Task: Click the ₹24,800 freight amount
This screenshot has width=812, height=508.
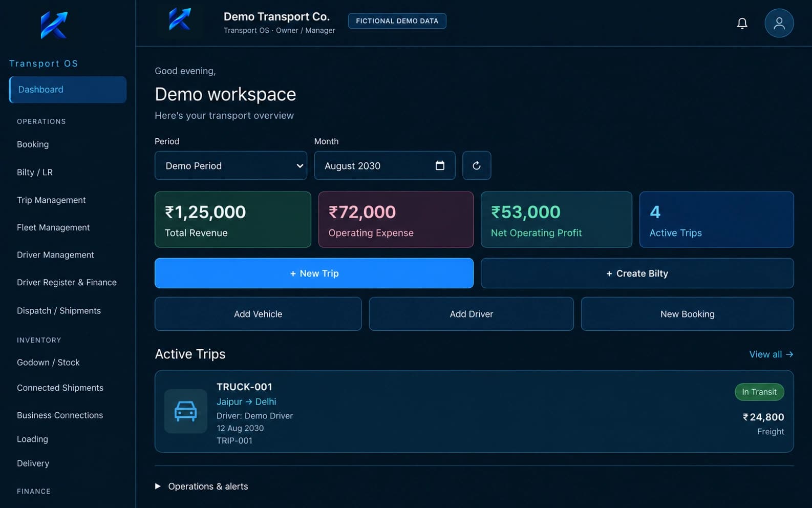Action: (x=763, y=417)
